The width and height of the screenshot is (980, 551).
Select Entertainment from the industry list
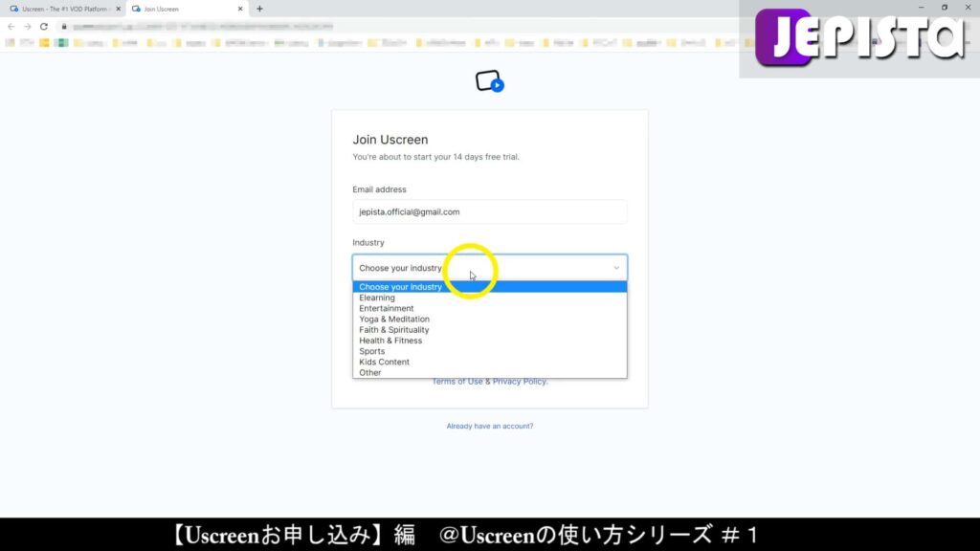(388, 308)
